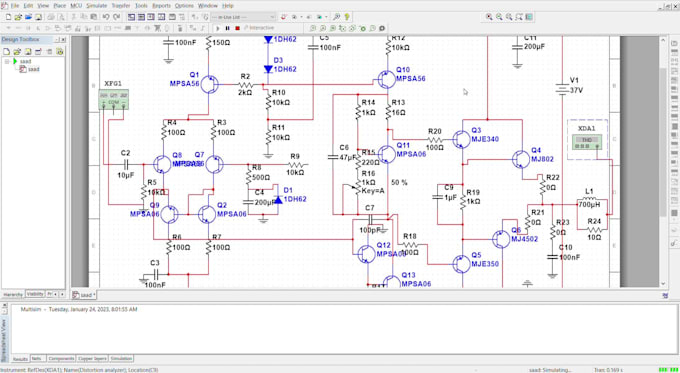Click the saad schematic document tab
This screenshot has width=680, height=373.
(x=84, y=295)
